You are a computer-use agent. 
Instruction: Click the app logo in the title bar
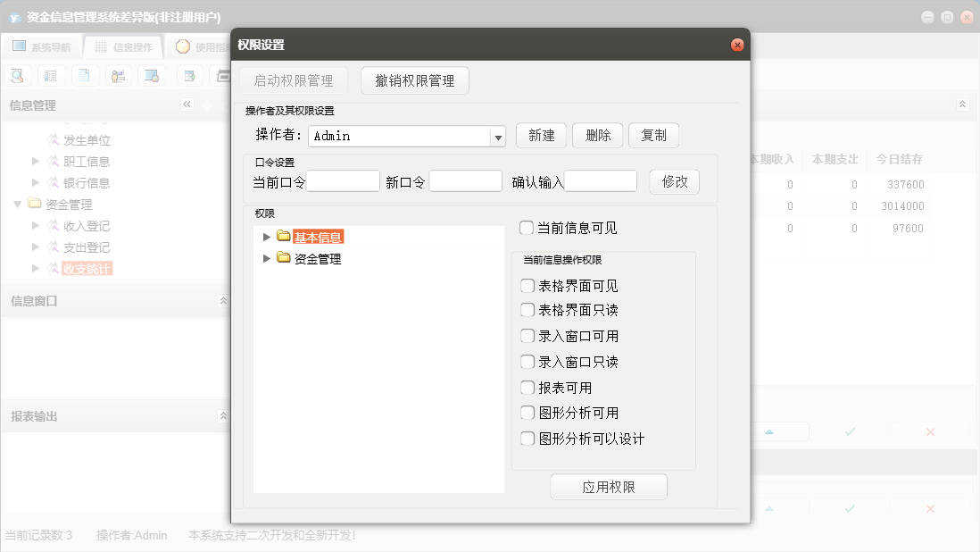tap(15, 18)
